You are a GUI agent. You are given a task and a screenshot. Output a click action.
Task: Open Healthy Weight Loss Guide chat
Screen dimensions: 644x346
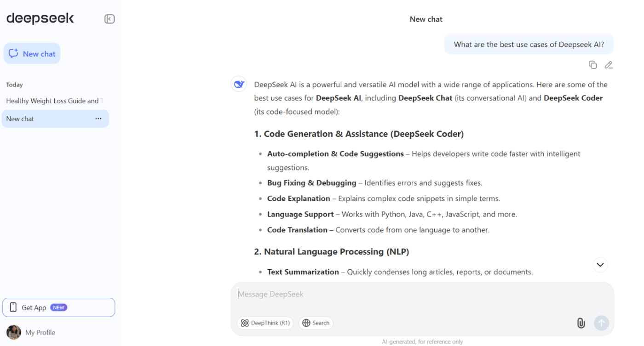54,101
